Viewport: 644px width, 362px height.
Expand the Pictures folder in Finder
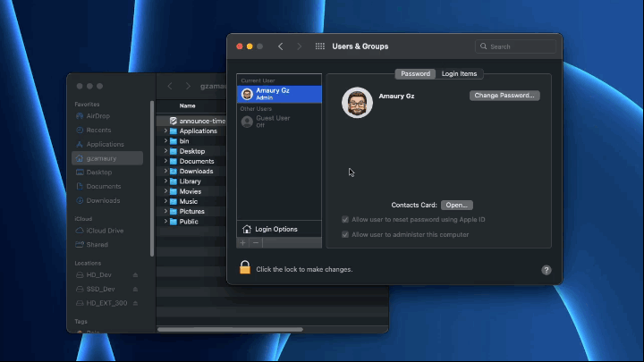pyautogui.click(x=165, y=211)
